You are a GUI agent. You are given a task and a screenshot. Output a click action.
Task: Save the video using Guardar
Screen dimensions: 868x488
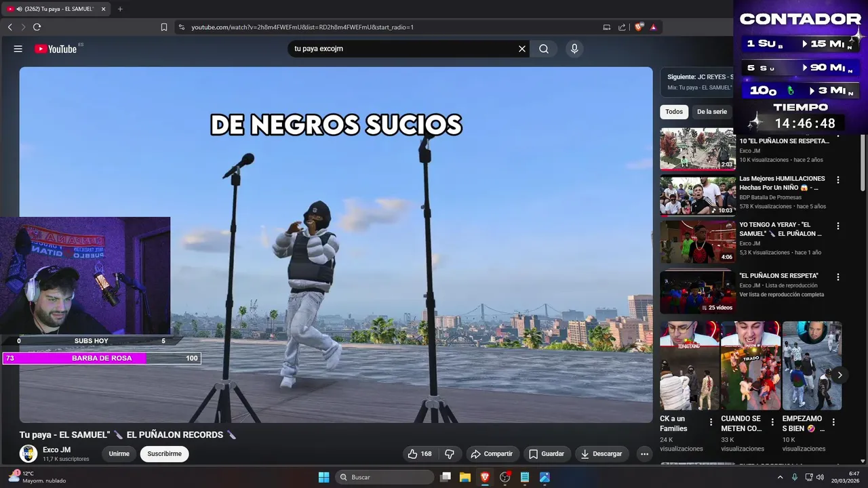[547, 453]
